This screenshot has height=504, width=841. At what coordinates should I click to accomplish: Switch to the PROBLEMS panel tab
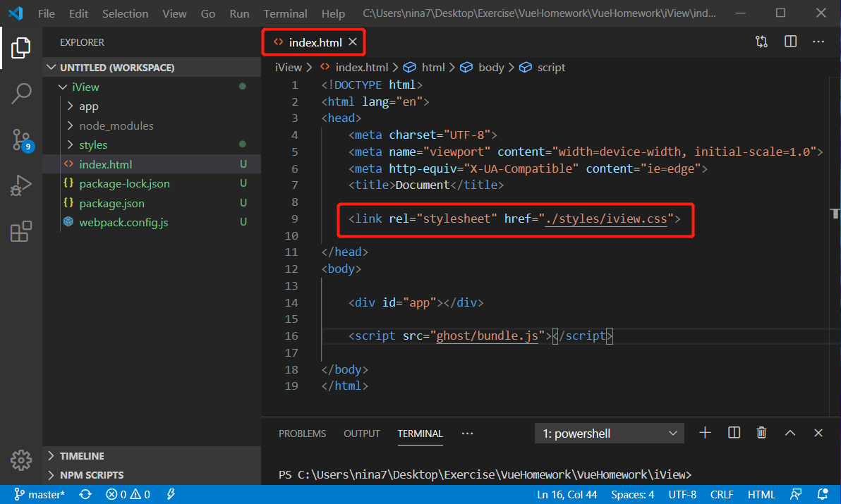tap(302, 434)
